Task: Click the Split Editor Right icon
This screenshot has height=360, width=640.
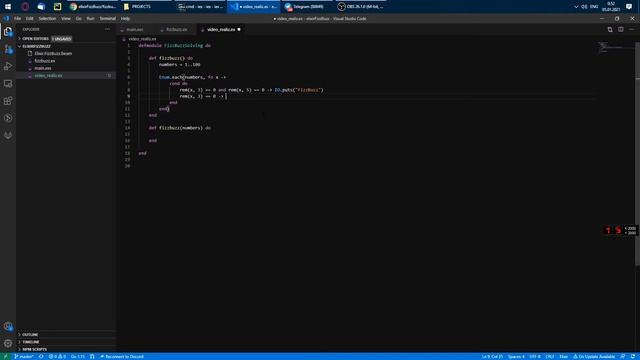Action: tap(620, 29)
